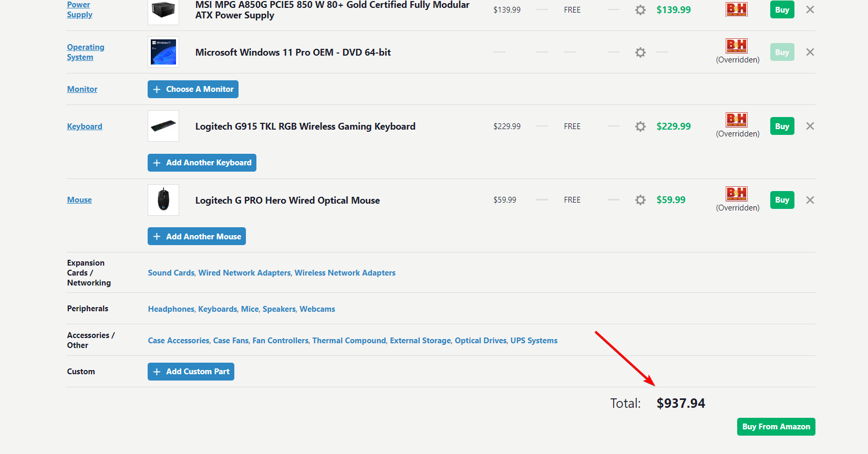Click Add Custom Part button
Viewport: 868px width, 454px height.
[x=191, y=372]
